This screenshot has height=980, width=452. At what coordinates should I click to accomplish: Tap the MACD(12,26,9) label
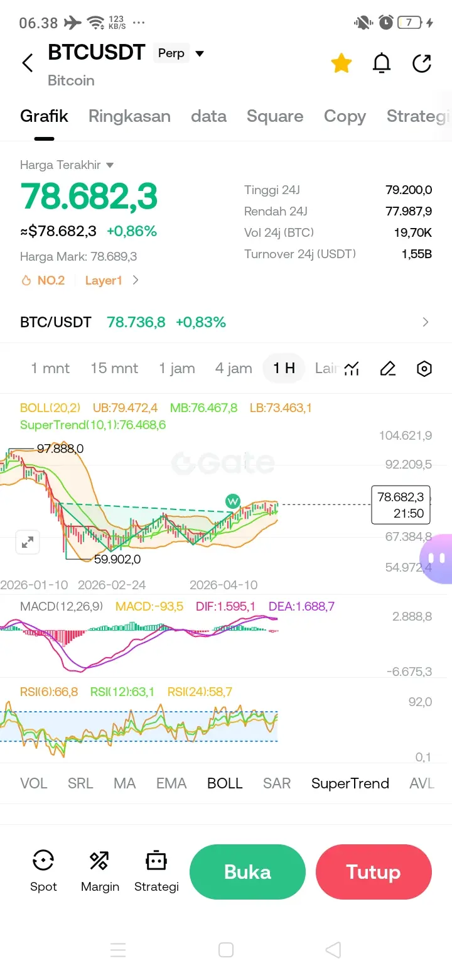point(62,606)
